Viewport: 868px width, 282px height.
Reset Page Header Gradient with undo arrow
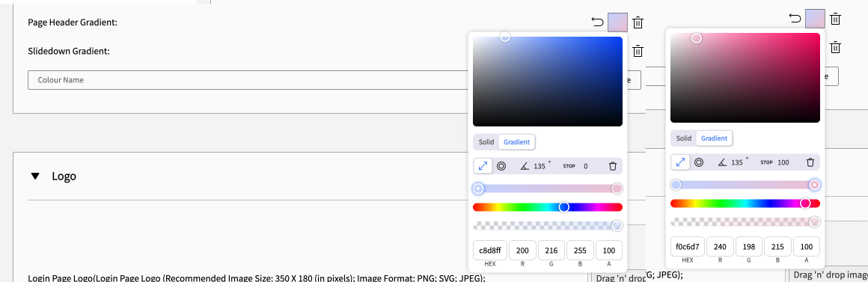[x=597, y=22]
